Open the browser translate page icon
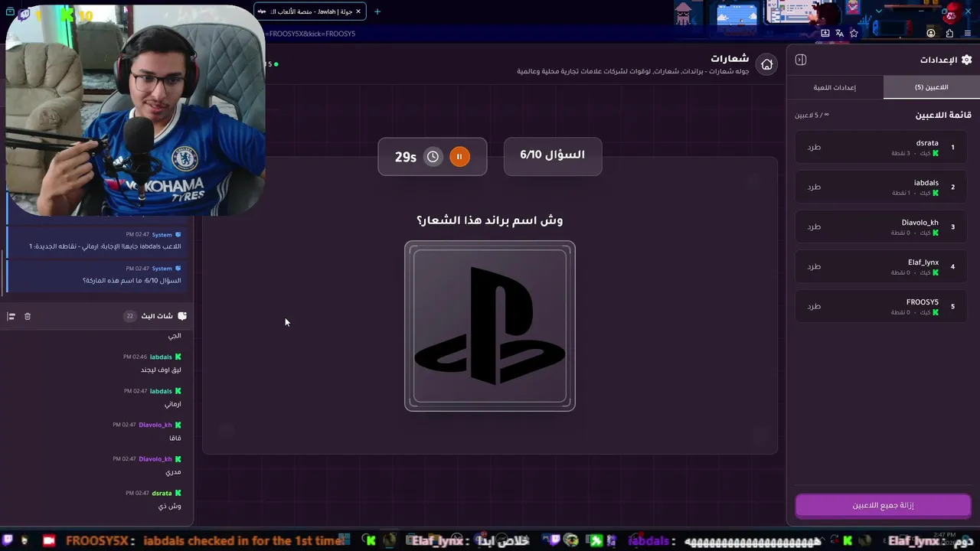The image size is (980, 551). click(839, 34)
